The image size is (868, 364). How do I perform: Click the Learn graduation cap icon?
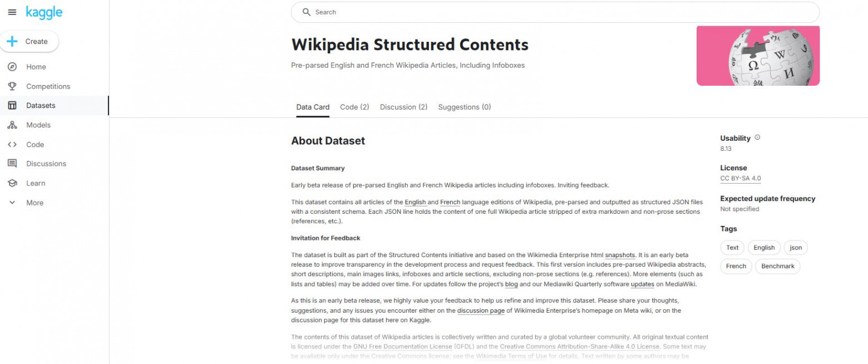coord(12,183)
